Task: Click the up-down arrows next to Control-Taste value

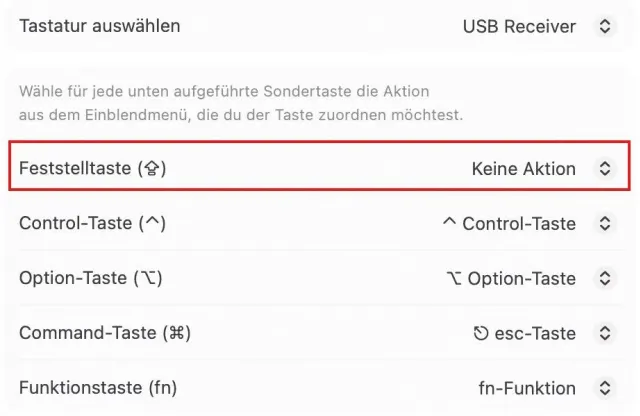Action: pos(604,224)
